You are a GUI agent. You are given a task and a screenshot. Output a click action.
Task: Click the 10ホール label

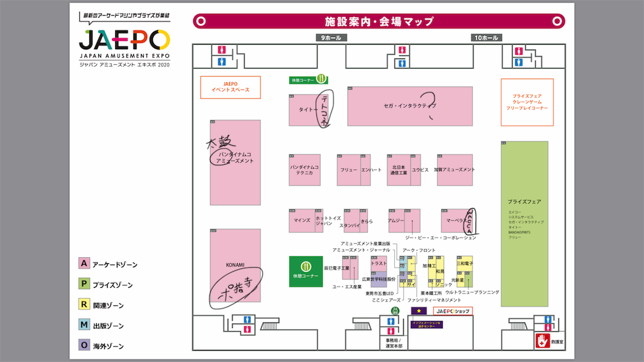(x=486, y=38)
